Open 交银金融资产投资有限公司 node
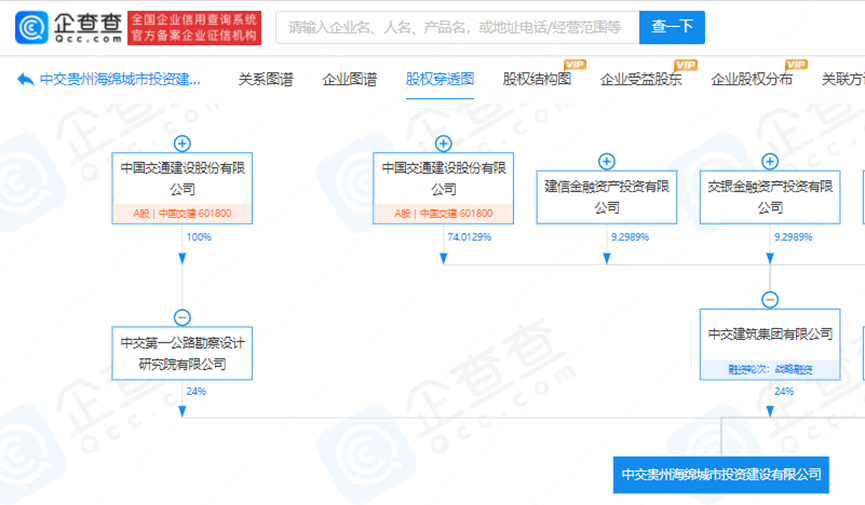The height and width of the screenshot is (505, 865). [770, 197]
